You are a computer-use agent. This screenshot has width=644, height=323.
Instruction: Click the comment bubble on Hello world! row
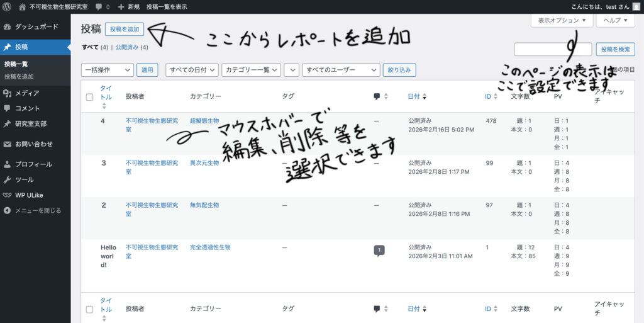coord(378,251)
